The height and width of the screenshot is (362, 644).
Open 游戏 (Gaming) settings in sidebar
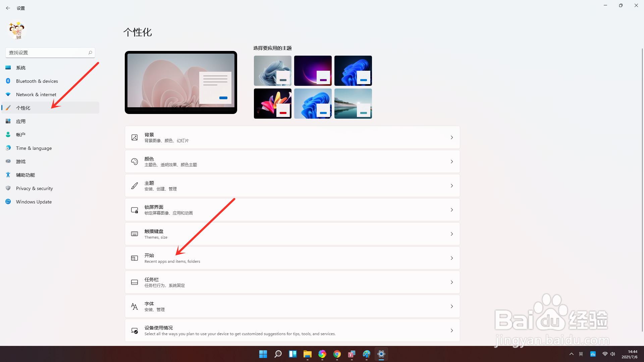20,161
